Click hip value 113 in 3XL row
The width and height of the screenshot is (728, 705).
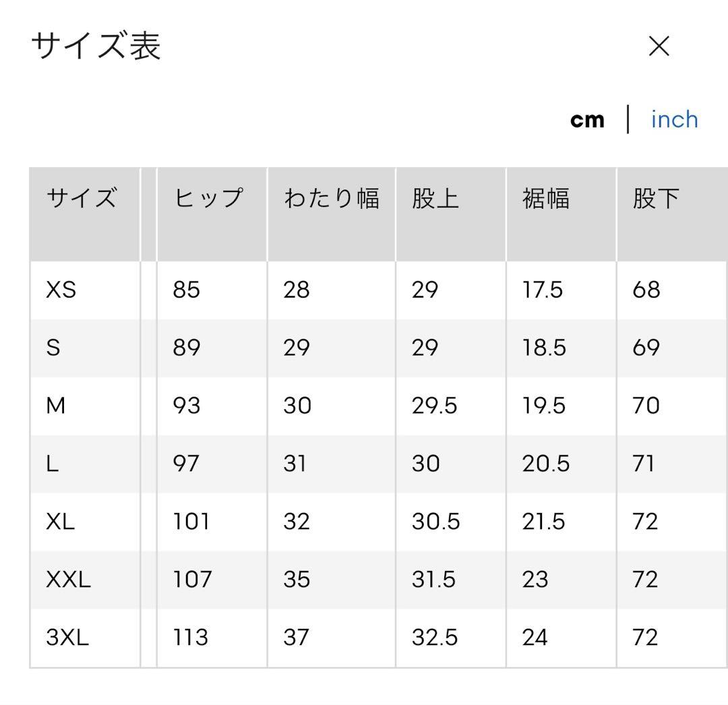(x=190, y=637)
